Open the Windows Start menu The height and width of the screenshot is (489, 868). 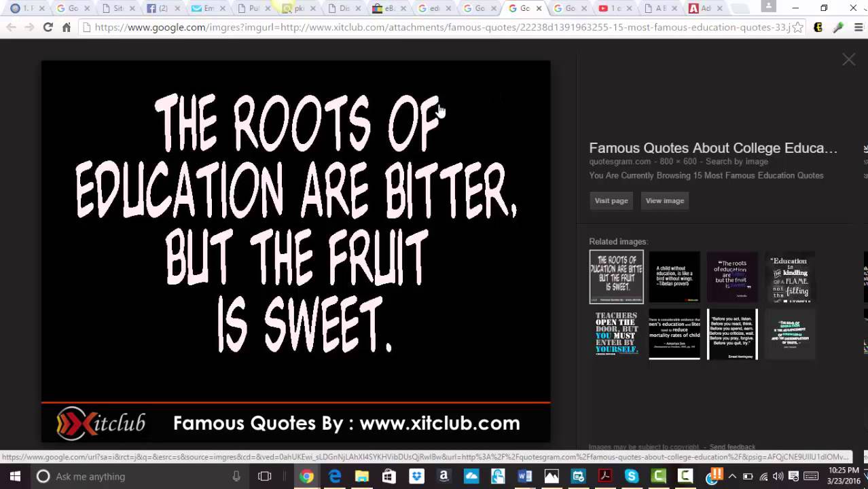pyautogui.click(x=15, y=476)
